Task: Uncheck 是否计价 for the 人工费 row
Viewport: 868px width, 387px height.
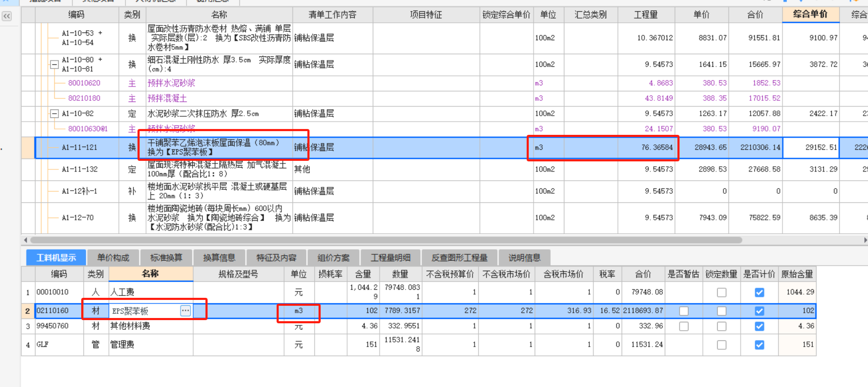Action: tap(760, 293)
